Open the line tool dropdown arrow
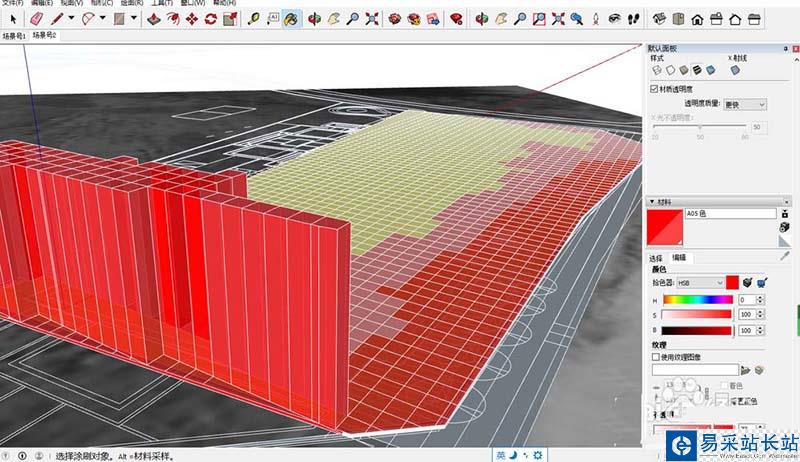This screenshot has width=800, height=462. 71,18
